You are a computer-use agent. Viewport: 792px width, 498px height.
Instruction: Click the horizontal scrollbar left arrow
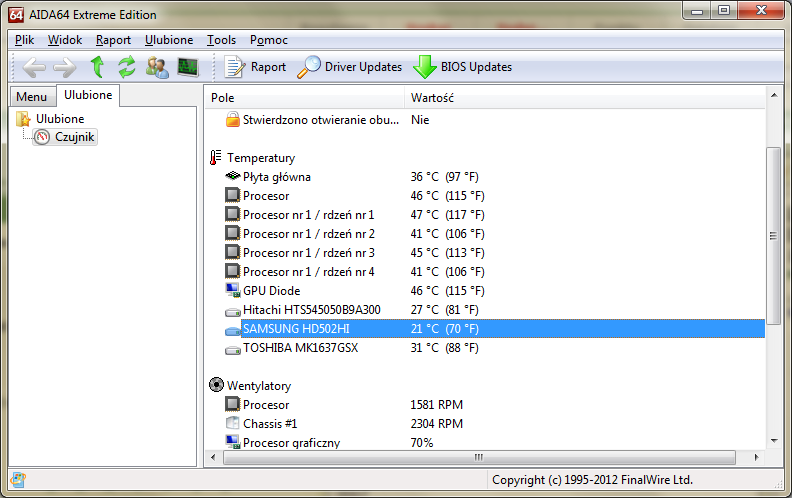(213, 458)
